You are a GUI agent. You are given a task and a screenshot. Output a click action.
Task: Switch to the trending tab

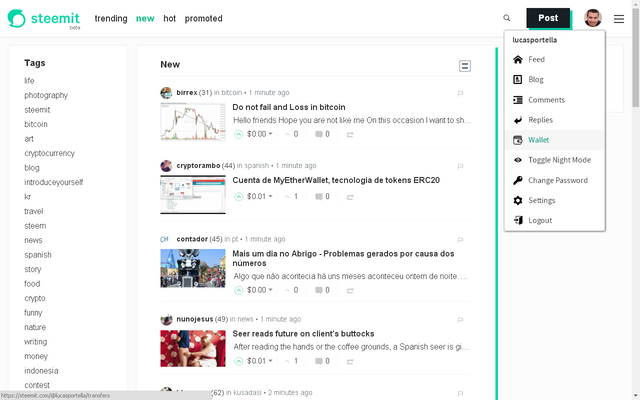click(111, 19)
